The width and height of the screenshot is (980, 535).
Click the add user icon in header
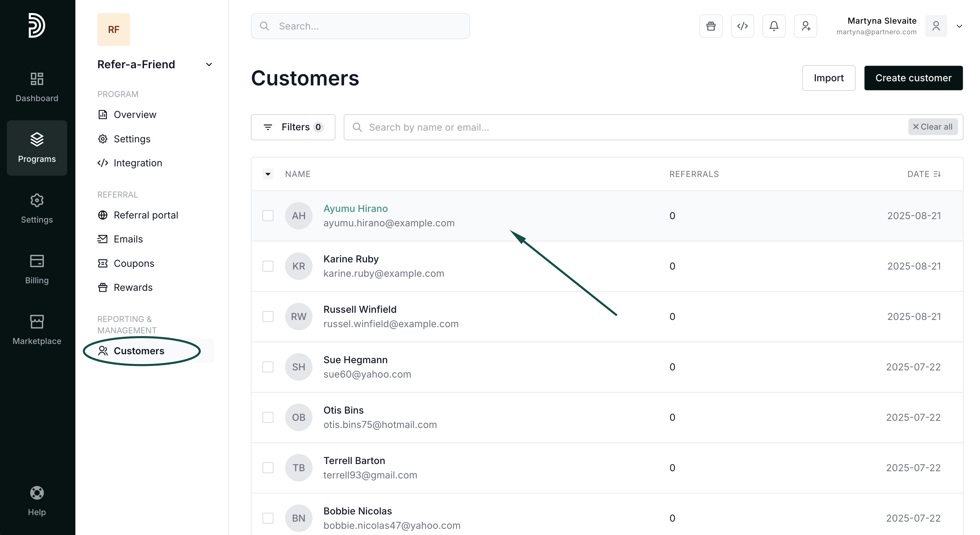point(805,26)
